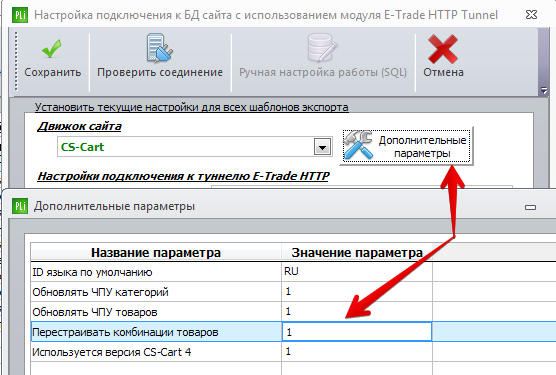
Task: Click the wrench tools icon on button
Action: click(358, 145)
